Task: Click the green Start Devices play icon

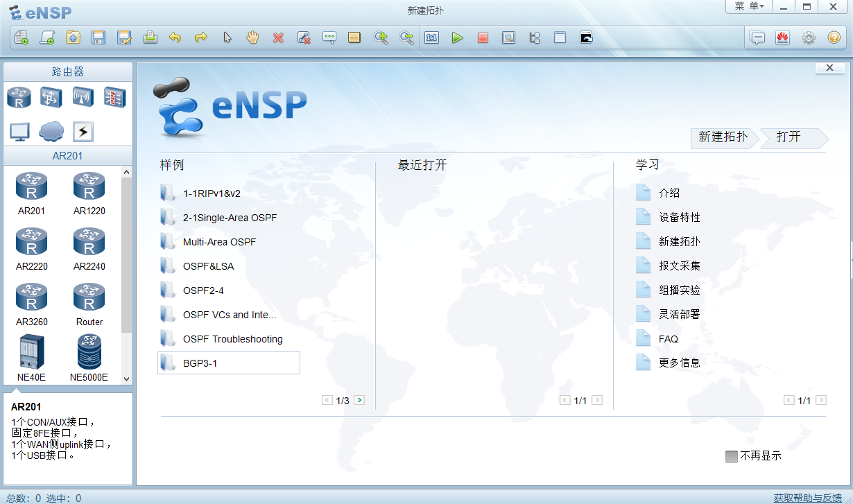Action: [457, 37]
